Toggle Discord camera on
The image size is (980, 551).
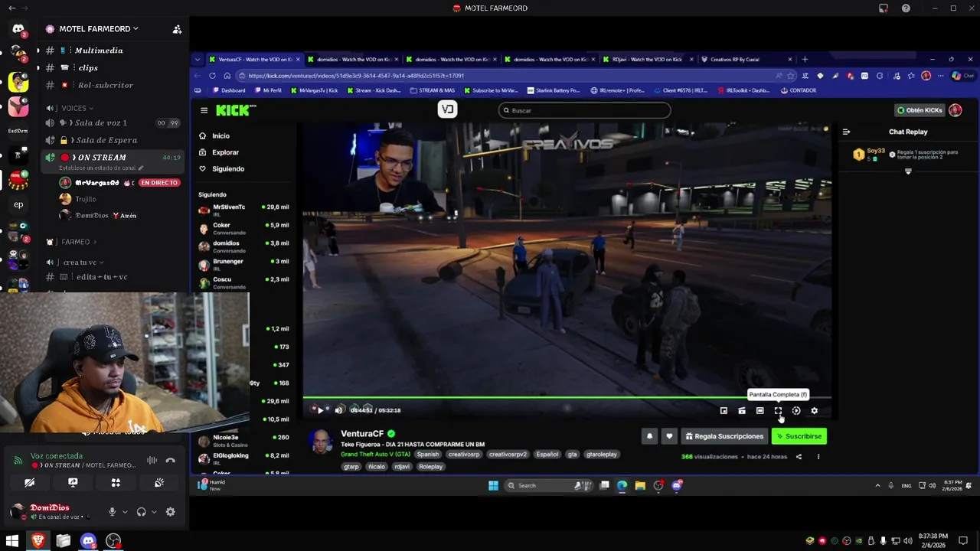click(x=29, y=483)
